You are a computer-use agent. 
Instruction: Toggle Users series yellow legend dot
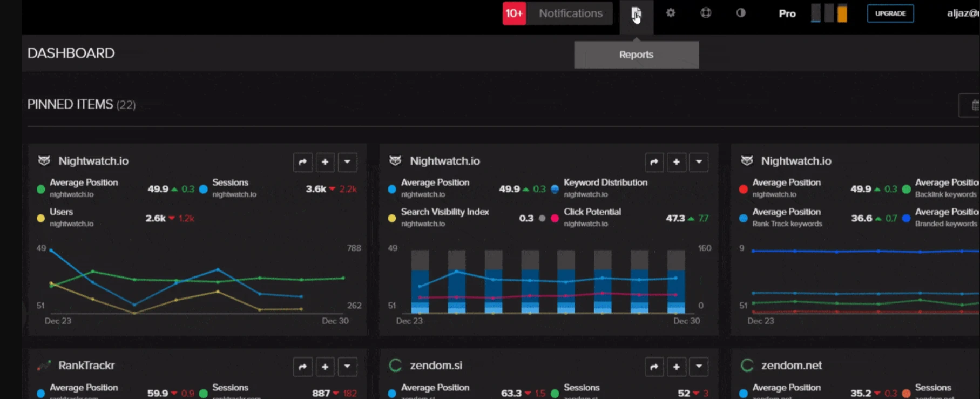(40, 219)
